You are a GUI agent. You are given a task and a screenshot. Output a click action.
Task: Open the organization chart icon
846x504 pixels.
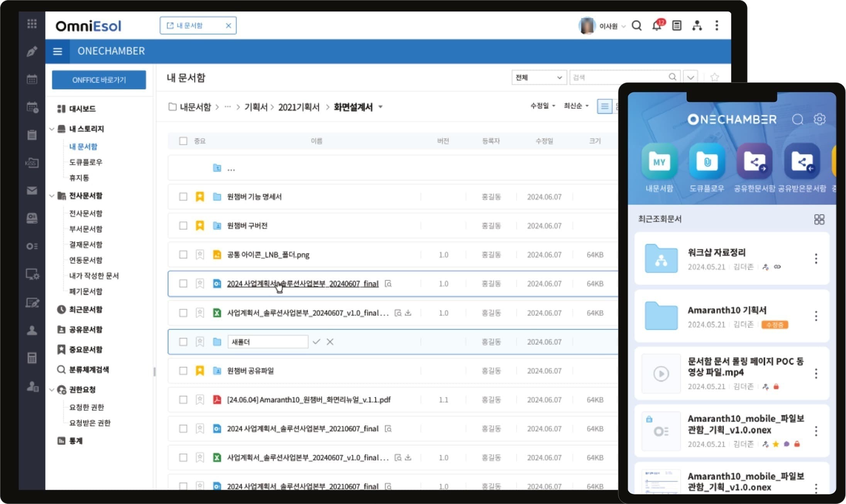tap(697, 26)
